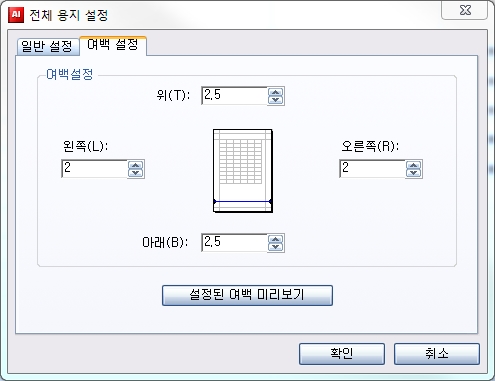Increase the bottom margin 아래(B) value
The width and height of the screenshot is (495, 381).
click(x=276, y=239)
